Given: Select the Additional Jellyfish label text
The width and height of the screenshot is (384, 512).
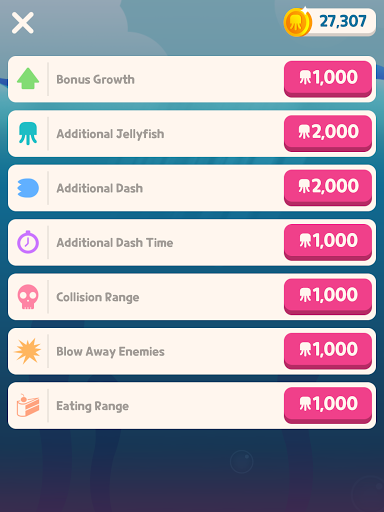Looking at the screenshot, I should 110,134.
